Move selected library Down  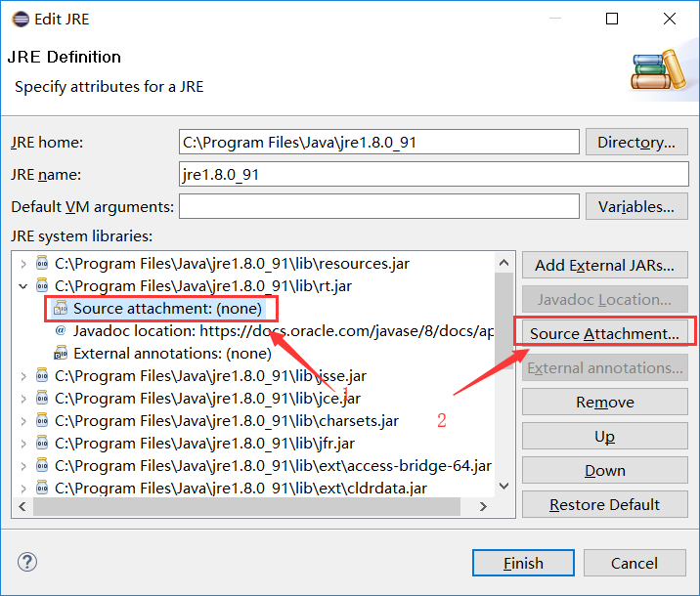point(604,470)
